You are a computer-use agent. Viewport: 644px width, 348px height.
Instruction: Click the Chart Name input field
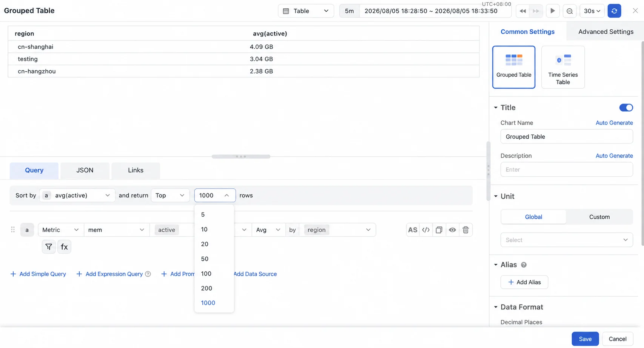566,137
